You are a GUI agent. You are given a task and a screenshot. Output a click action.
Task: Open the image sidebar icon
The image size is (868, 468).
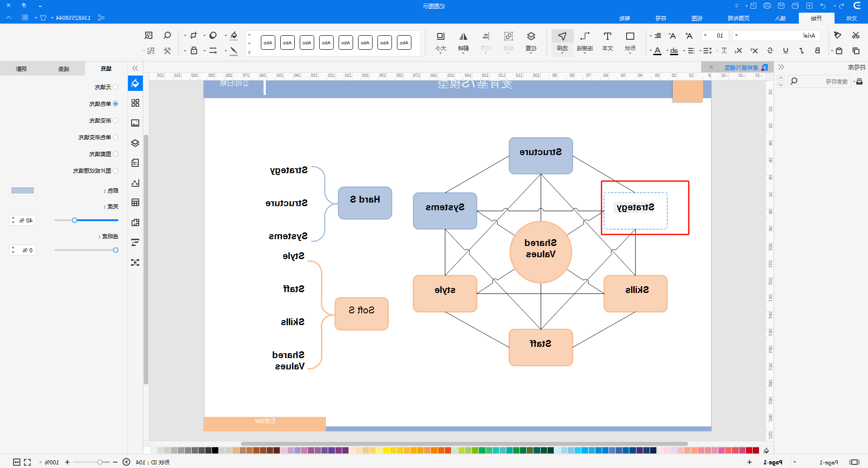tap(135, 123)
